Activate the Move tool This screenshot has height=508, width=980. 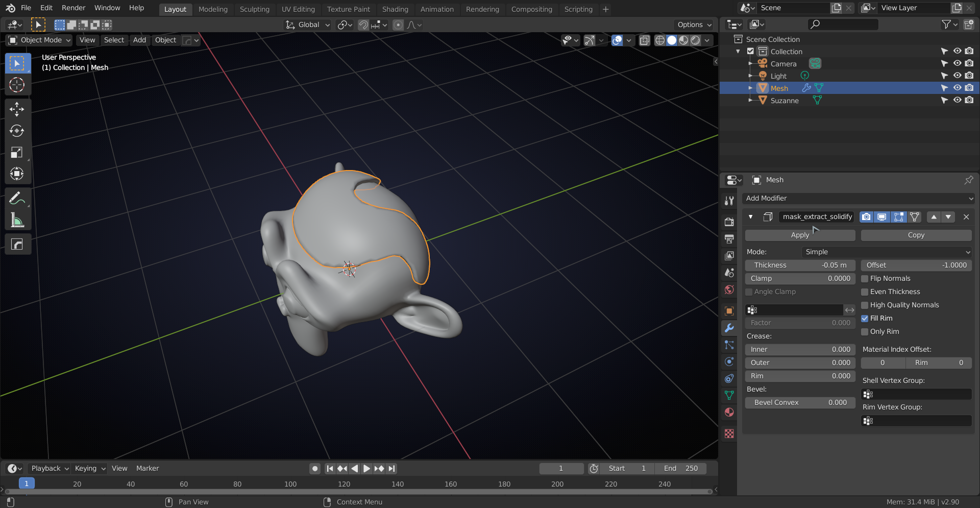17,109
